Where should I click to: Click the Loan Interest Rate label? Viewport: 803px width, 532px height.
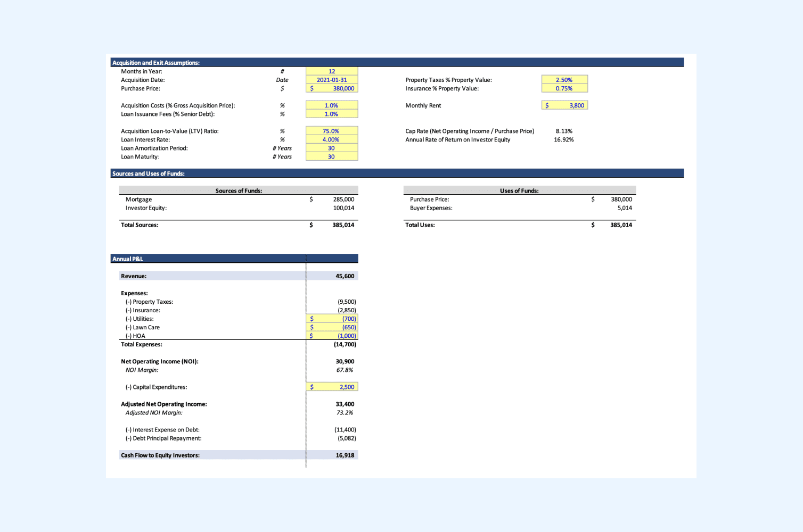145,139
